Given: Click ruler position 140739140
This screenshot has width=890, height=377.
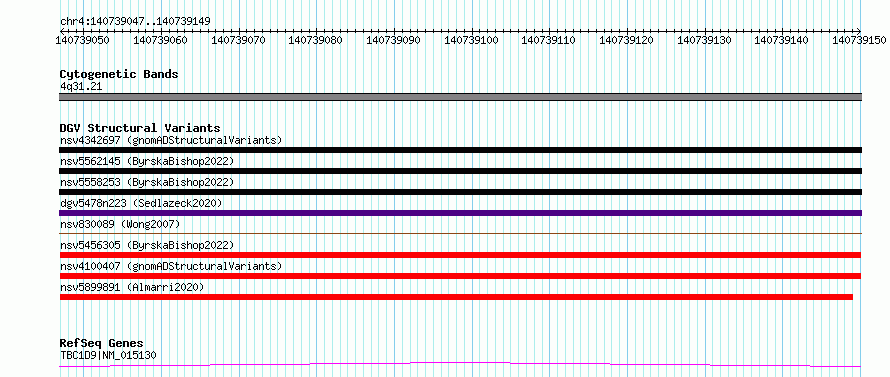Looking at the screenshot, I should [782, 40].
